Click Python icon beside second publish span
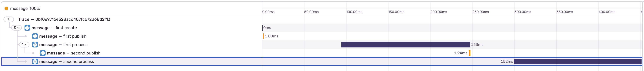The image size is (644, 71). (43, 53)
